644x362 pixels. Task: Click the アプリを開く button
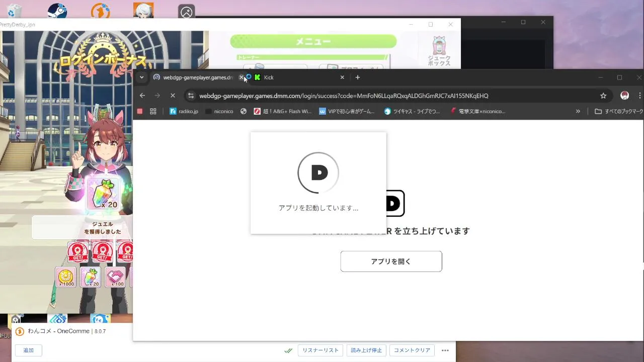point(391,261)
